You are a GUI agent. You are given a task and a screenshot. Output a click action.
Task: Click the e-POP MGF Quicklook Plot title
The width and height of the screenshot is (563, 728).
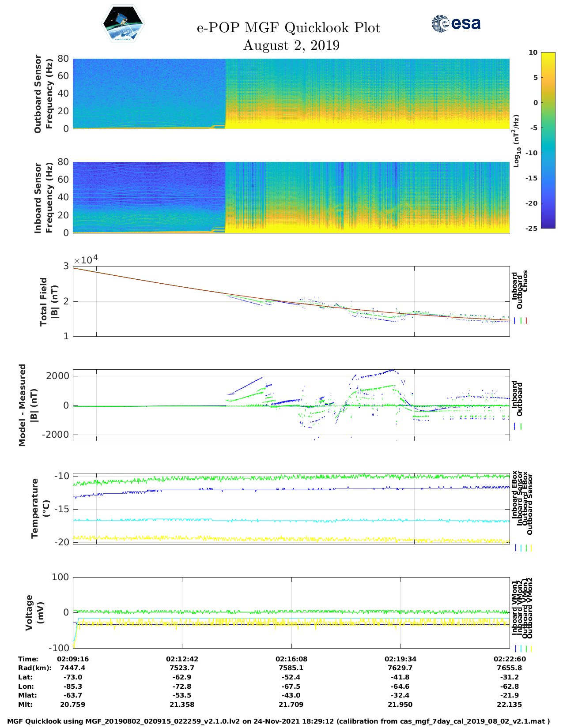click(x=288, y=28)
